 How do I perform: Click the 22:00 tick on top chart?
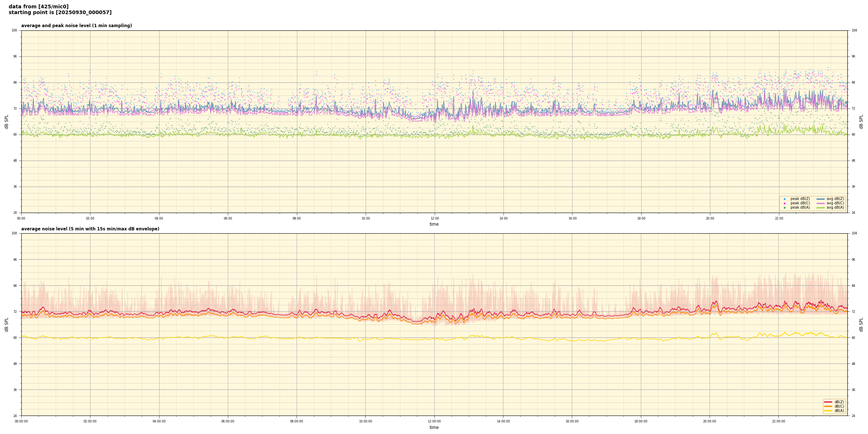[779, 218]
